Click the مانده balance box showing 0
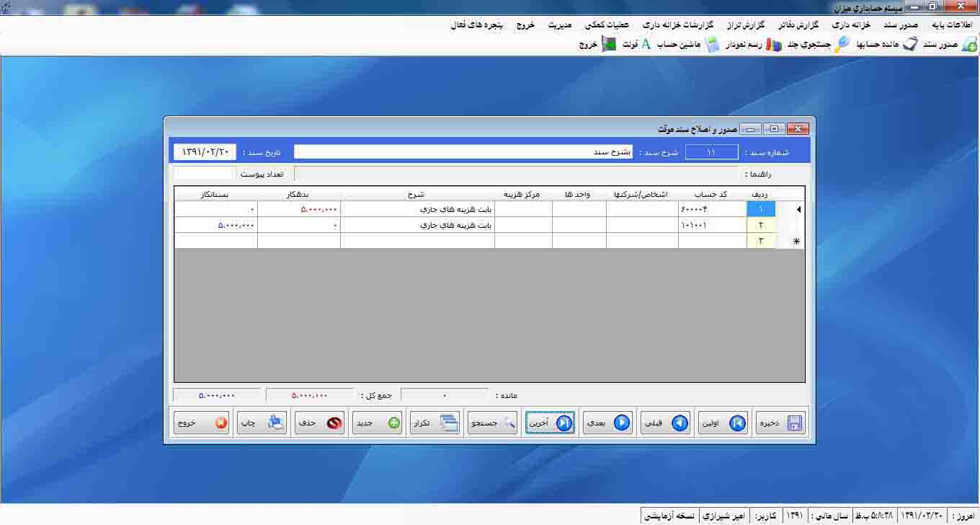 (x=445, y=395)
